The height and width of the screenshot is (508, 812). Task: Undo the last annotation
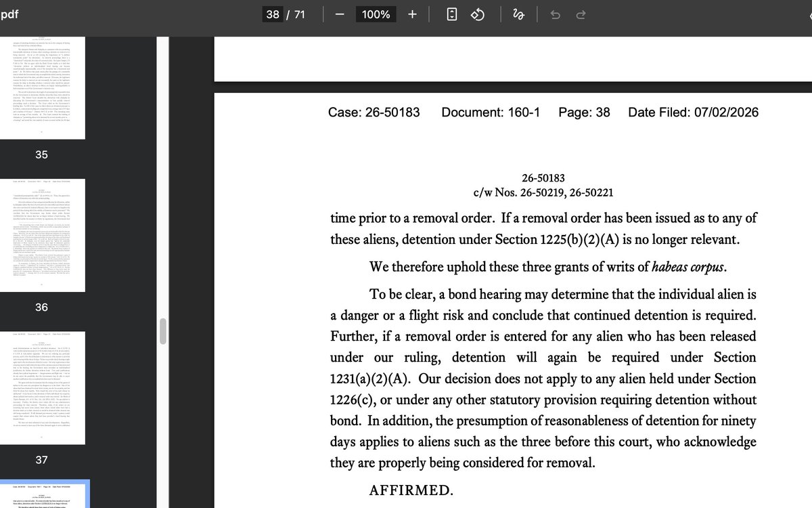[556, 14]
